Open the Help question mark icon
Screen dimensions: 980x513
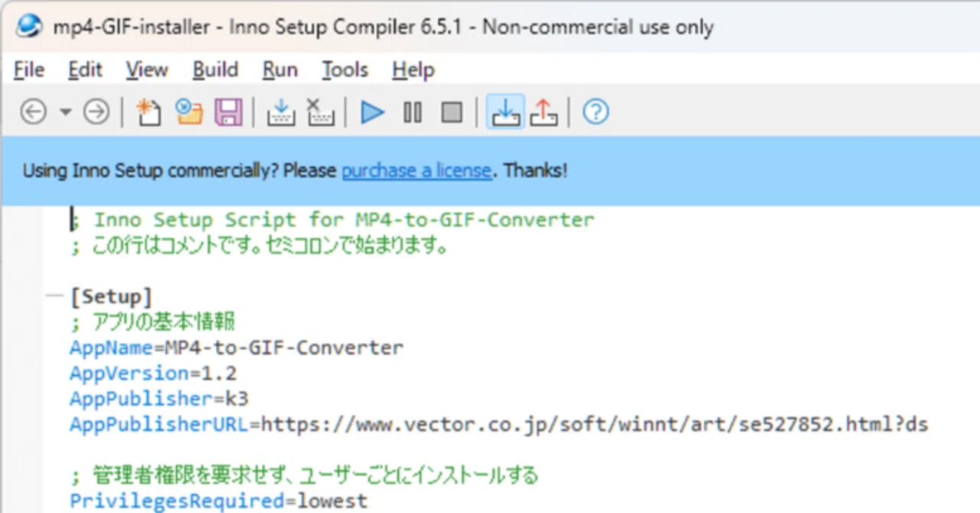tap(596, 113)
